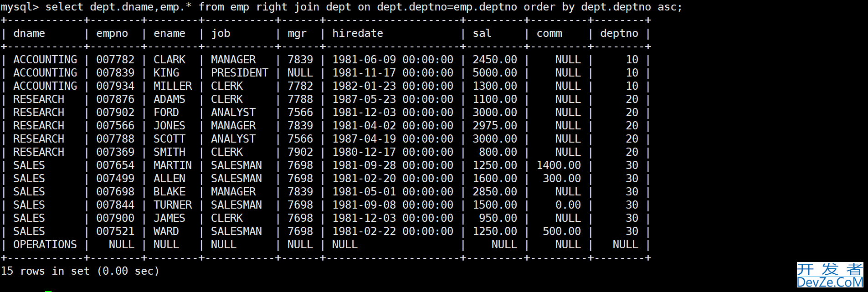This screenshot has width=868, height=292.
Task: Click the OPERATIONS department name
Action: [x=45, y=245]
